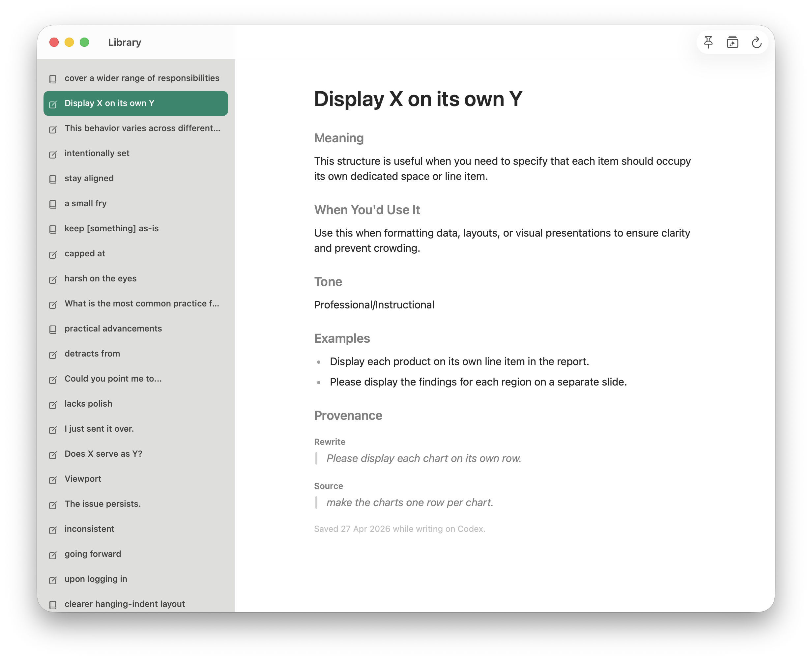This screenshot has width=812, height=661.
Task: Click the book icon beside 'stay aligned'
Action: [53, 179]
